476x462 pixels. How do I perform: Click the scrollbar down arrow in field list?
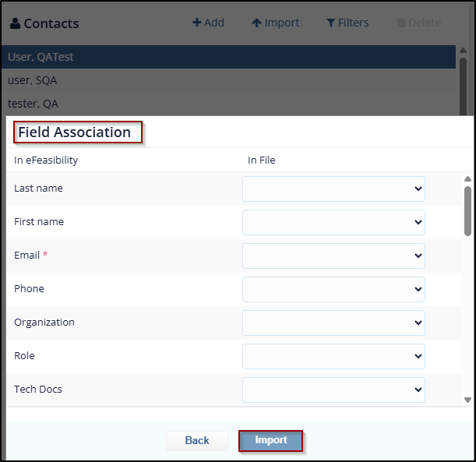467,400
